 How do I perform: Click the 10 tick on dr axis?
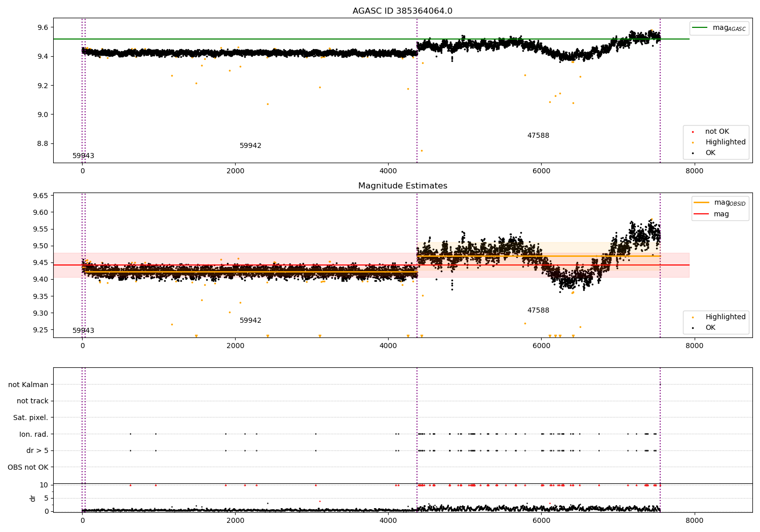coord(44,485)
